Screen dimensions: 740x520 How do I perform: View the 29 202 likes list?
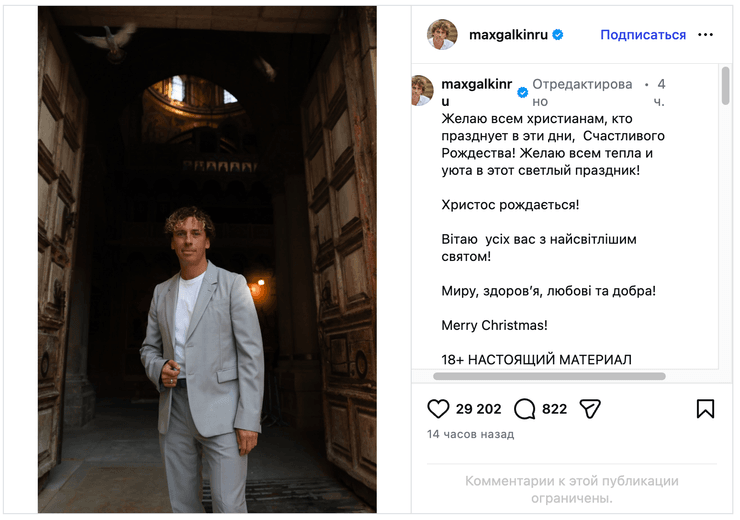479,409
